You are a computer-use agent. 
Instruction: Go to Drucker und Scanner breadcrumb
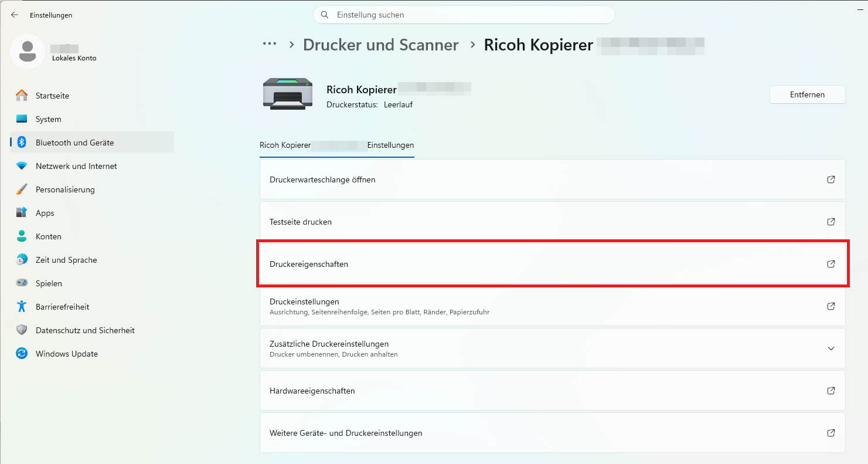coord(380,45)
